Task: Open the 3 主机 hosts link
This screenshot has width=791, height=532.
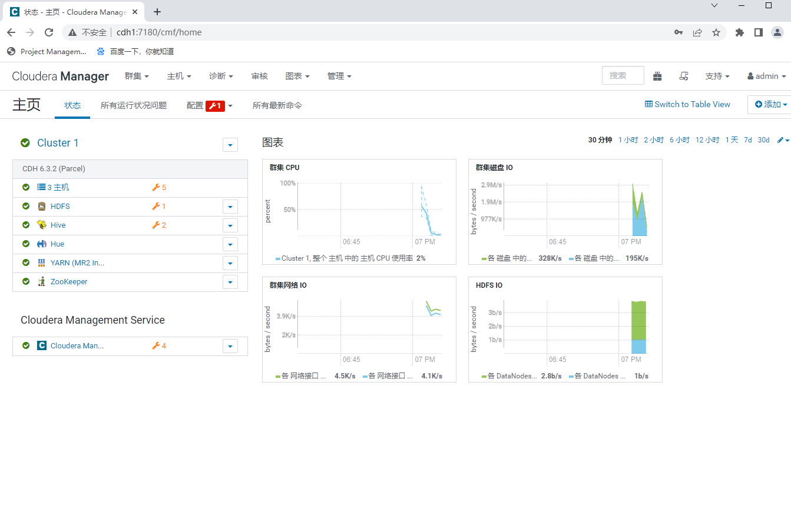Action: 58,187
